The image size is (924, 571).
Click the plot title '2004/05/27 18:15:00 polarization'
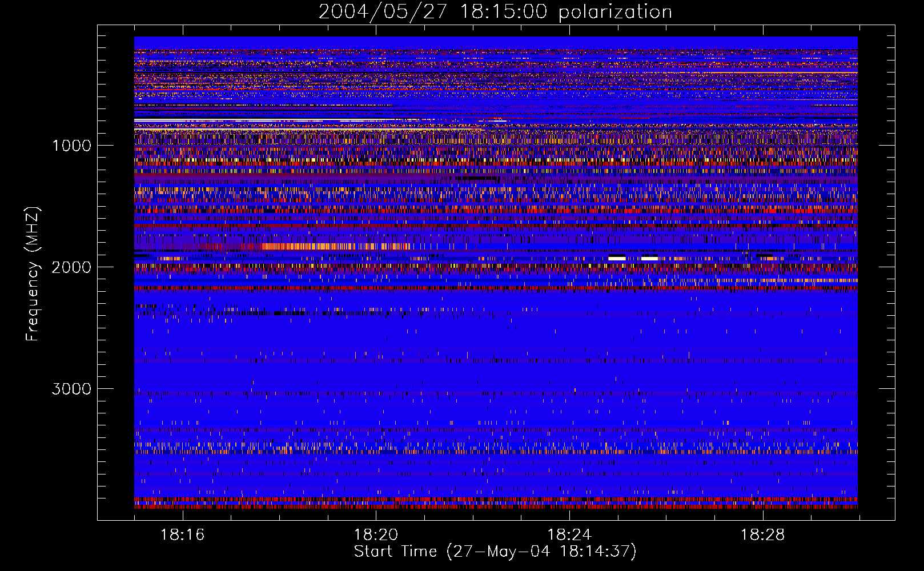(x=495, y=12)
